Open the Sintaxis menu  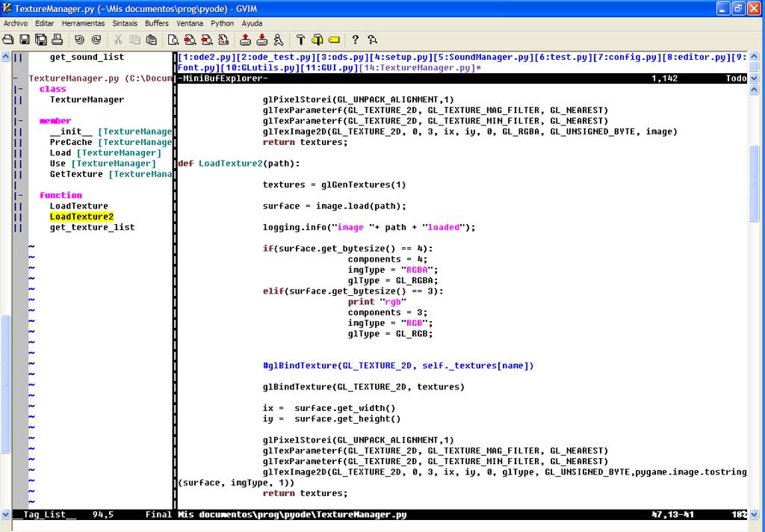tap(125, 23)
